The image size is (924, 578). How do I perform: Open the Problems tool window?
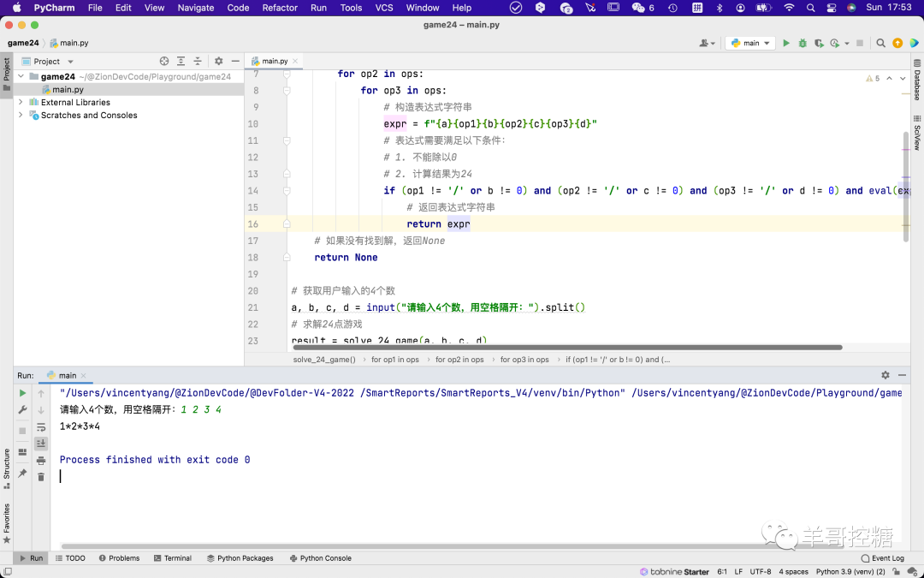(119, 558)
